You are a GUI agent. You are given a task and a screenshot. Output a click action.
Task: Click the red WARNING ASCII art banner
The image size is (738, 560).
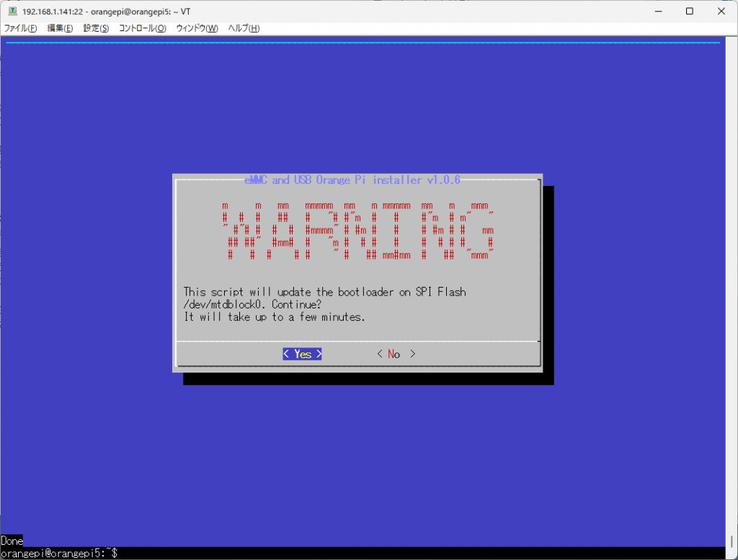(x=357, y=231)
